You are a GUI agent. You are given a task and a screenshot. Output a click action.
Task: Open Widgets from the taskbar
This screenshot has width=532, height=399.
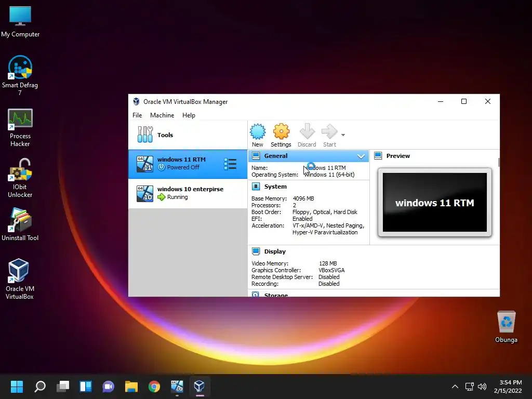(x=86, y=387)
